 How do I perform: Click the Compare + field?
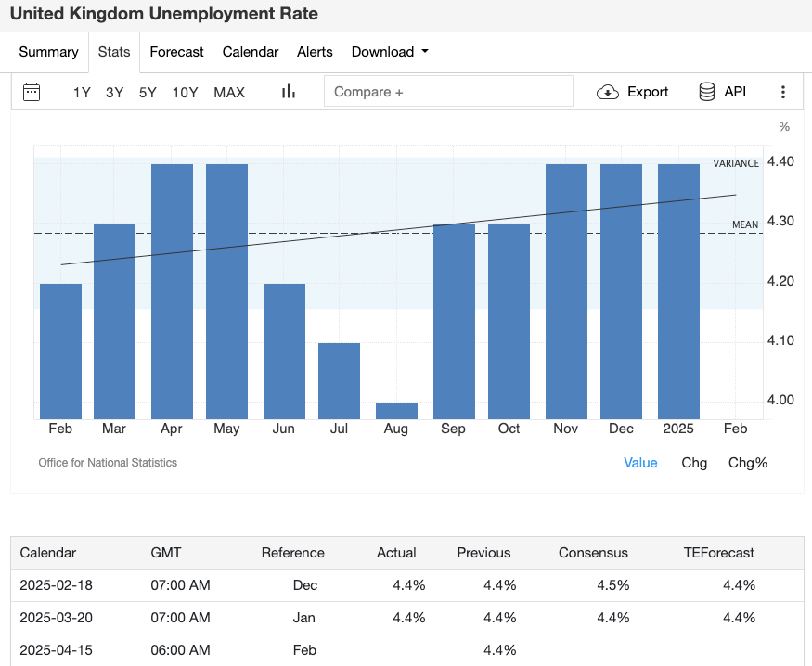pos(448,92)
